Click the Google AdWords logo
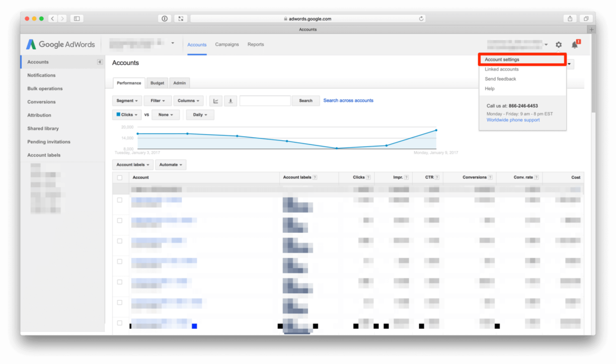 pos(61,44)
